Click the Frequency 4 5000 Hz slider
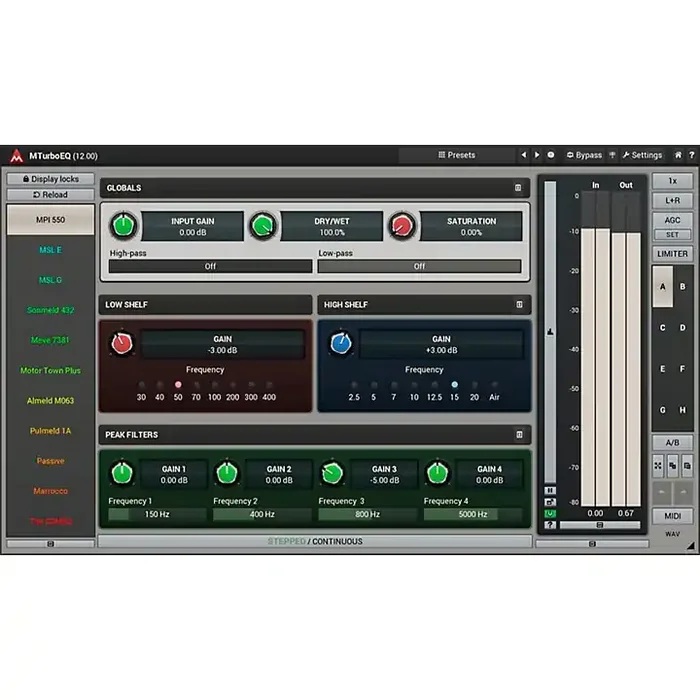Viewport: 700px width, 700px height. click(x=473, y=514)
